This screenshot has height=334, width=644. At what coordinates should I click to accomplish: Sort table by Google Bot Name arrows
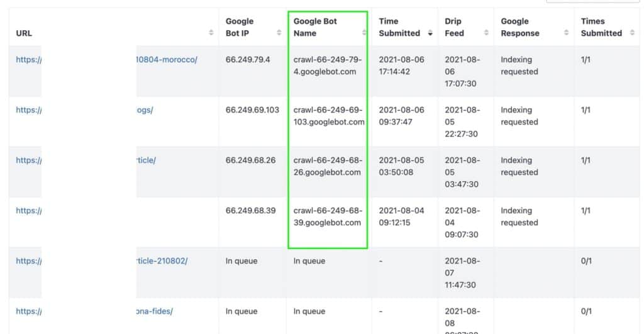363,33
